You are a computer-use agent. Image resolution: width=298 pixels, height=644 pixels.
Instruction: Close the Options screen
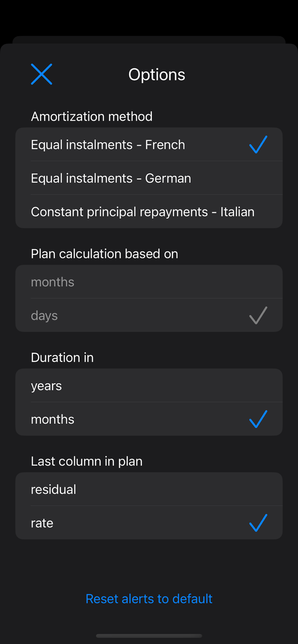(41, 74)
